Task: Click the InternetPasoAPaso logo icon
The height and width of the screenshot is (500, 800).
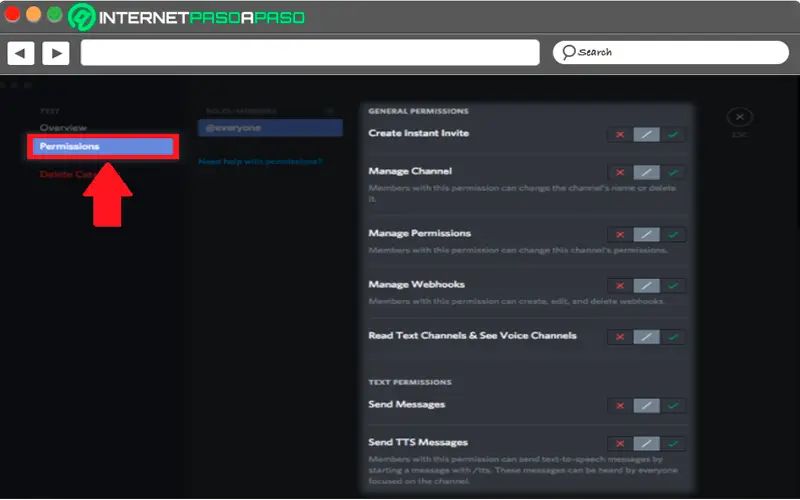Action: pos(82,17)
